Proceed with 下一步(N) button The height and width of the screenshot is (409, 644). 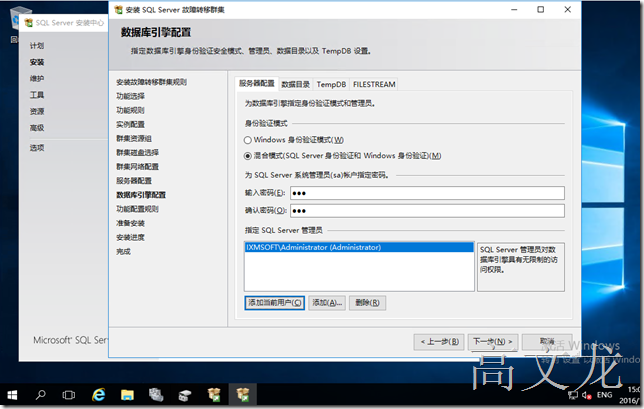click(493, 342)
